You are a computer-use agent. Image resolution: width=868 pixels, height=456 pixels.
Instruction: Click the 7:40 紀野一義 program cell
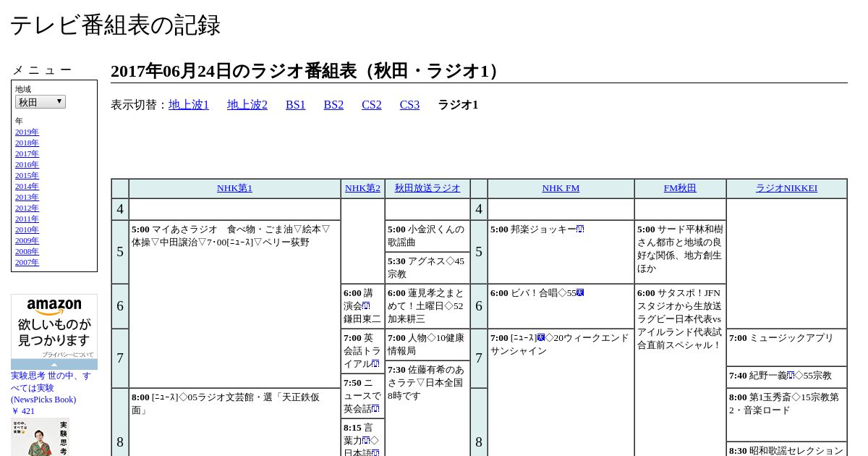(786, 377)
